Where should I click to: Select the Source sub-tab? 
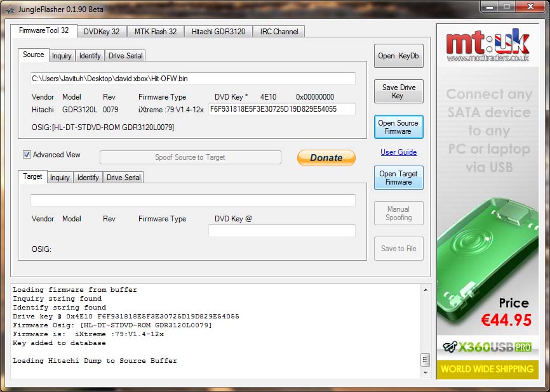33,55
